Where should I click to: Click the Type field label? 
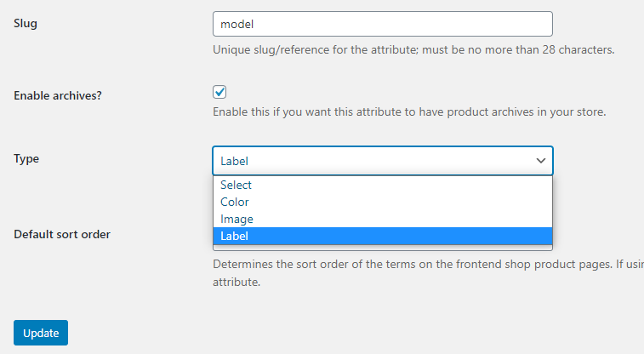(x=26, y=159)
